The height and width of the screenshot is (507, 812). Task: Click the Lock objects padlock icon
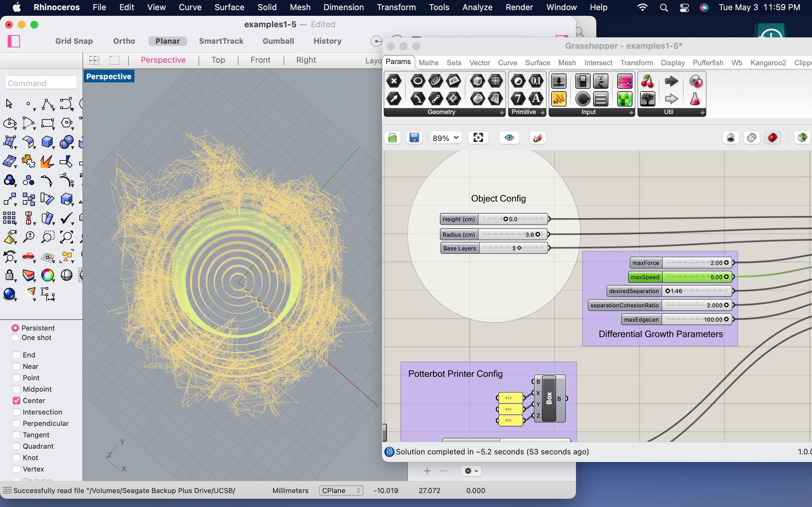(10, 275)
